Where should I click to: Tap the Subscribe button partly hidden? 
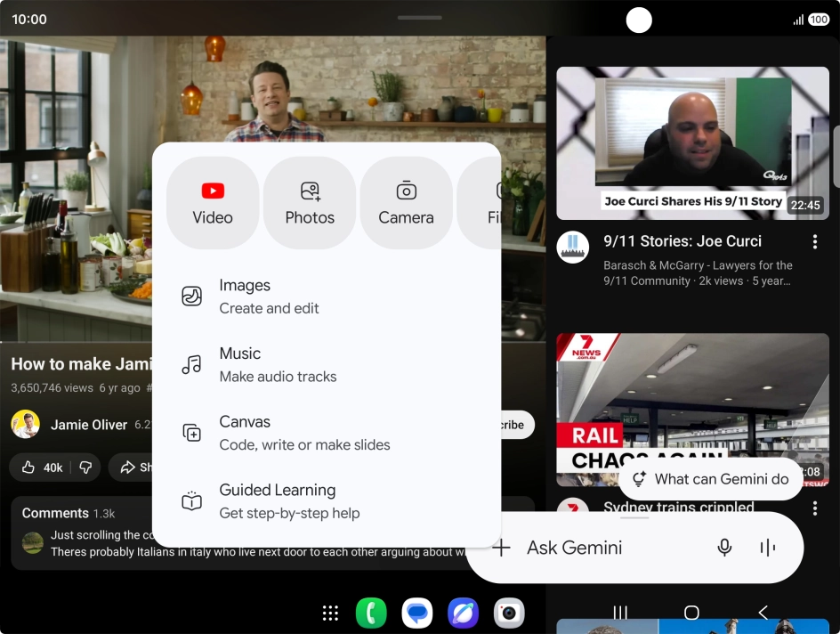click(518, 425)
